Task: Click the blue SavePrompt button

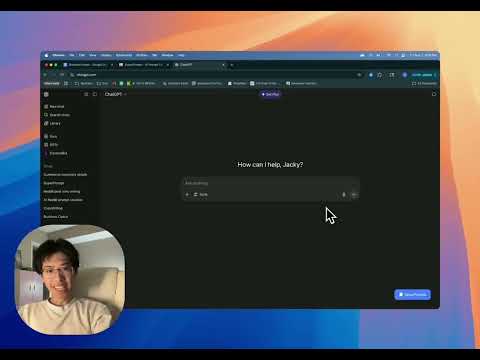Action: point(413,295)
